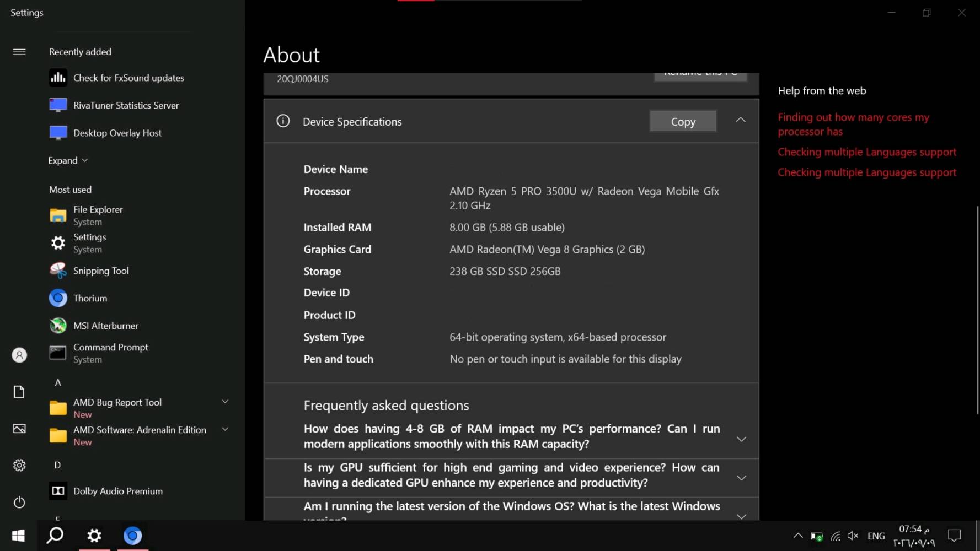Click the '20QJ0004US' model text
The height and width of the screenshot is (551, 980).
pyautogui.click(x=303, y=79)
